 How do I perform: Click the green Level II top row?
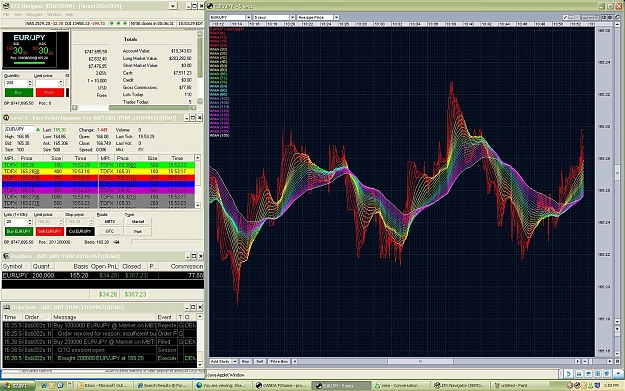click(x=98, y=165)
